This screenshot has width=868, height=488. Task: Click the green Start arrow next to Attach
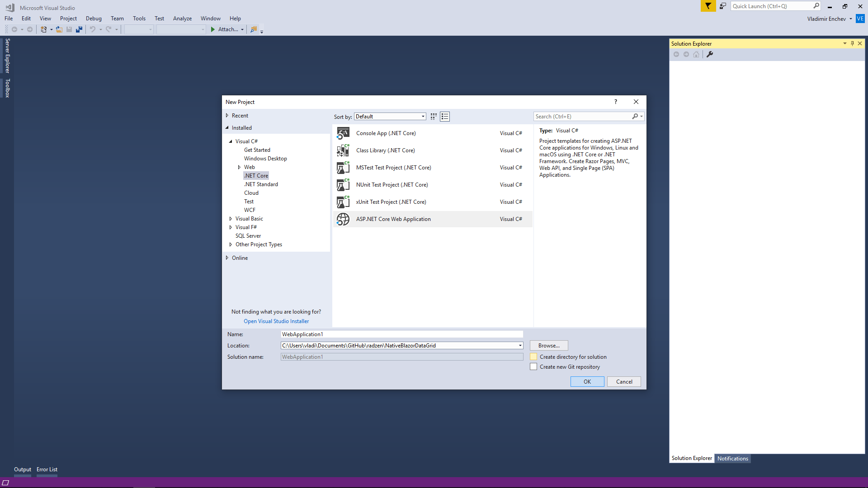pyautogui.click(x=212, y=29)
